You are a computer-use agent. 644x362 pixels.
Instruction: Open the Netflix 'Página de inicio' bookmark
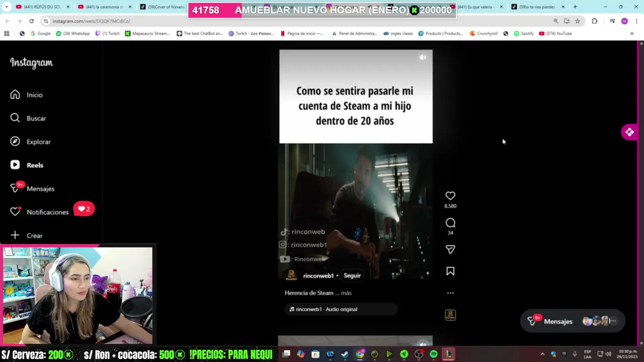pyautogui.click(x=302, y=34)
